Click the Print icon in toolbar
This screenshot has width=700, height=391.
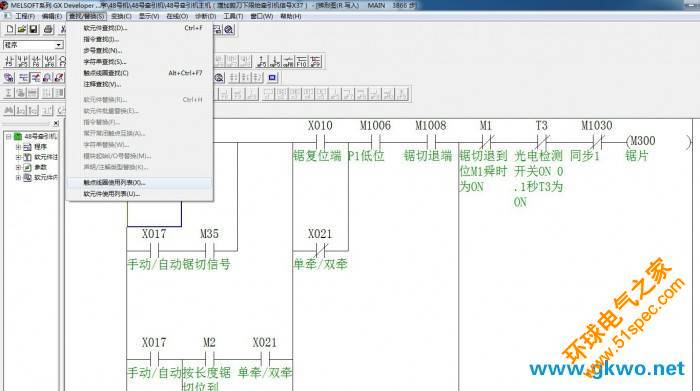pos(48,30)
